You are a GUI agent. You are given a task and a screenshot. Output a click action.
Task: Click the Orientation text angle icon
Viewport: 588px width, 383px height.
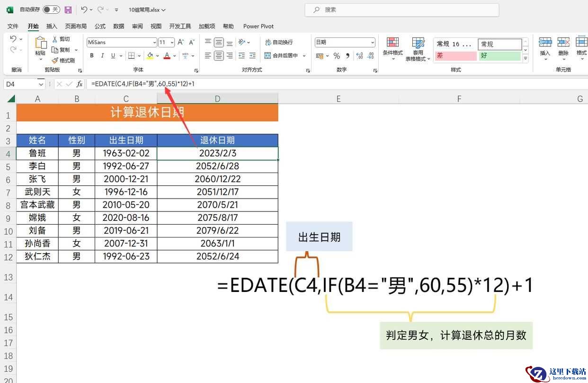(242, 42)
